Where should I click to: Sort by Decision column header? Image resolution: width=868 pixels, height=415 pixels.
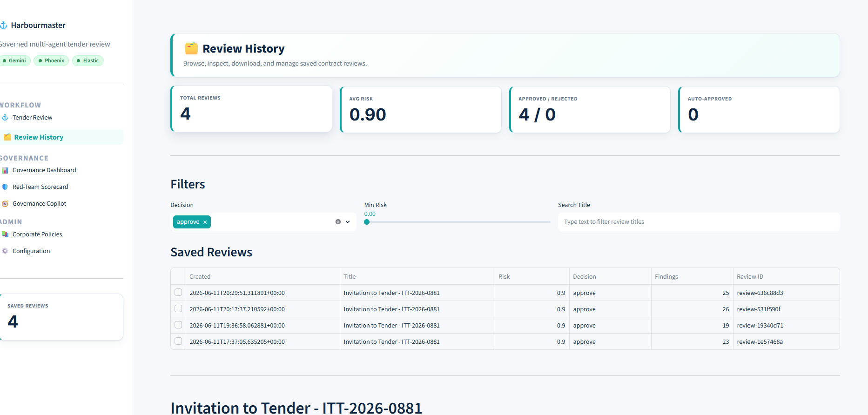click(610, 276)
